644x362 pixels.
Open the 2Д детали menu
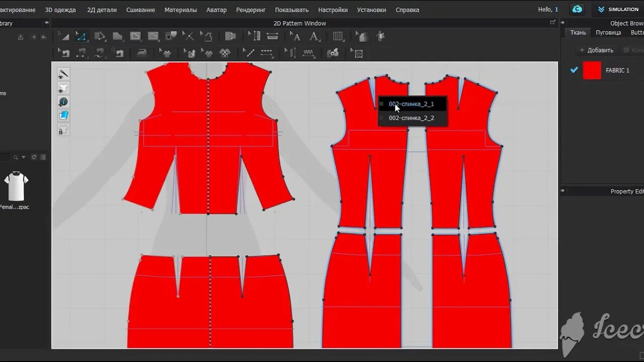[x=102, y=10]
